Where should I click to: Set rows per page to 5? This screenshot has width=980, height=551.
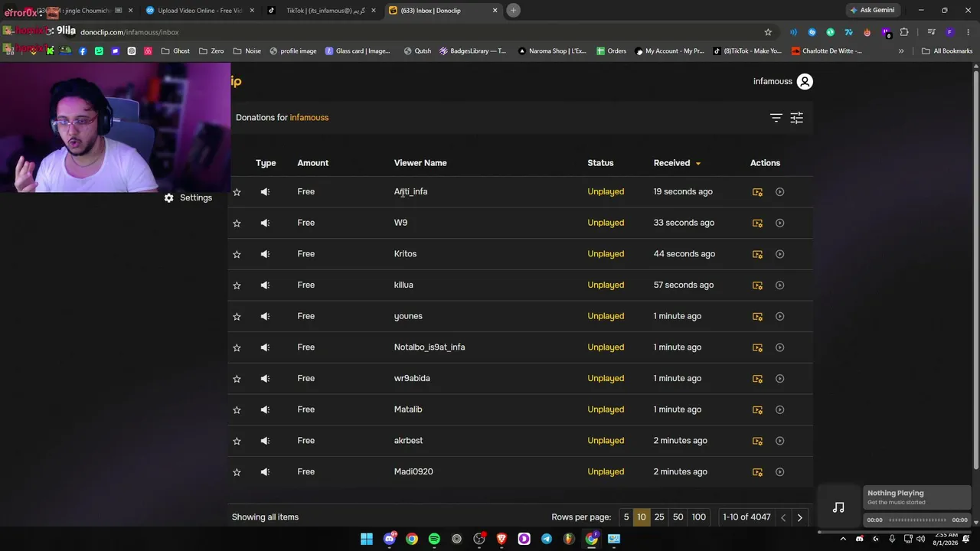[x=626, y=517]
